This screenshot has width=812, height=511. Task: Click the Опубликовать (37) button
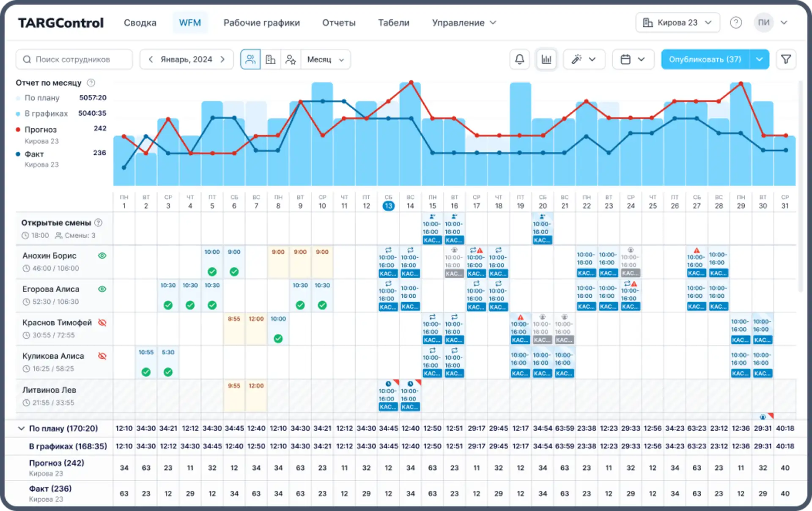tap(705, 59)
